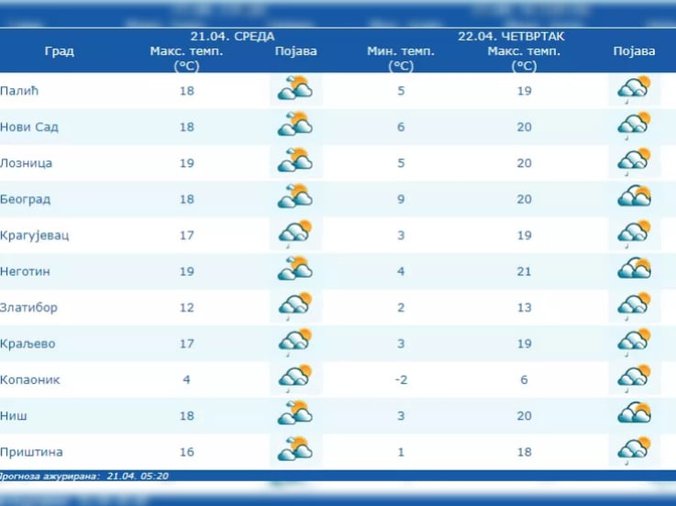Select the city name Београд
The image size is (676, 506).
25,200
